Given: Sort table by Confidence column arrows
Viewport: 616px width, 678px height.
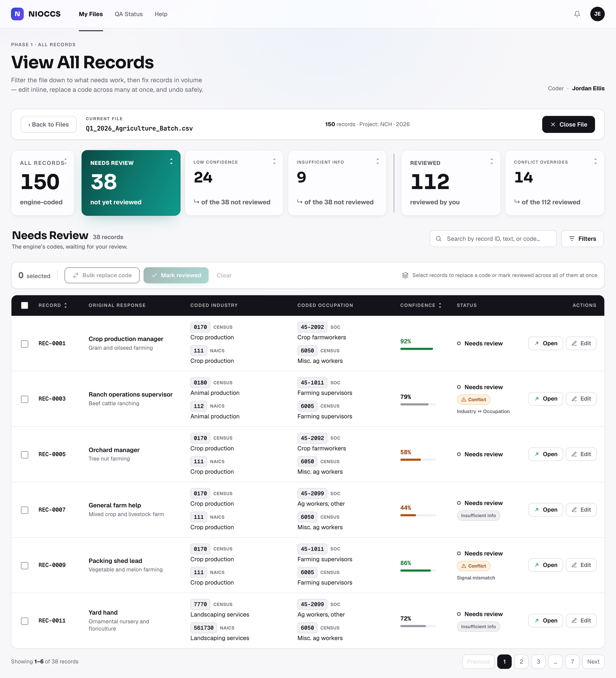Looking at the screenshot, I should coord(440,305).
